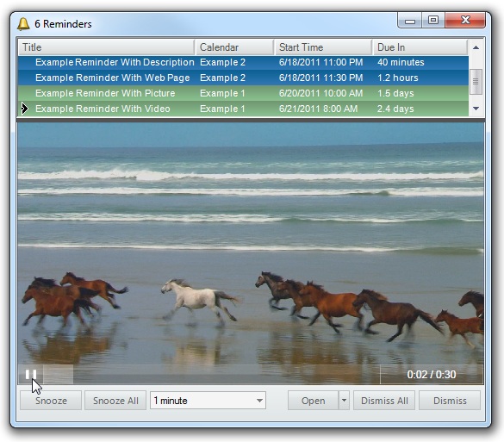
Task: Select 'Example Reminder With Description' row
Action: (x=243, y=62)
